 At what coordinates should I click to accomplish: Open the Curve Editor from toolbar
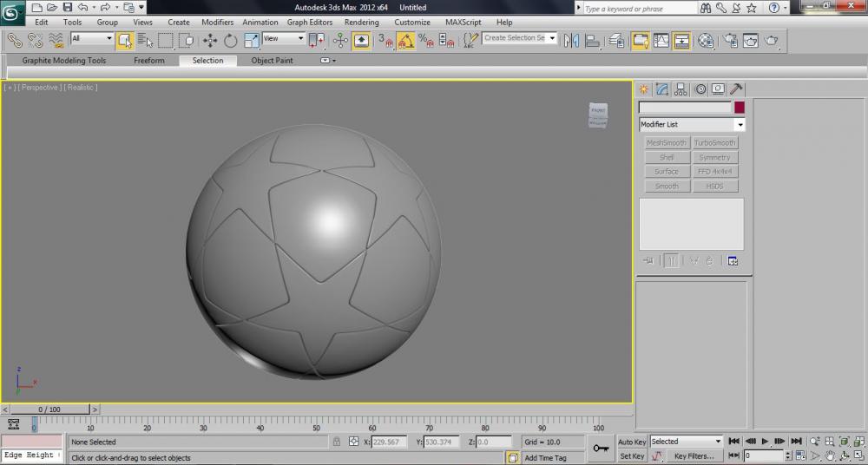[661, 40]
